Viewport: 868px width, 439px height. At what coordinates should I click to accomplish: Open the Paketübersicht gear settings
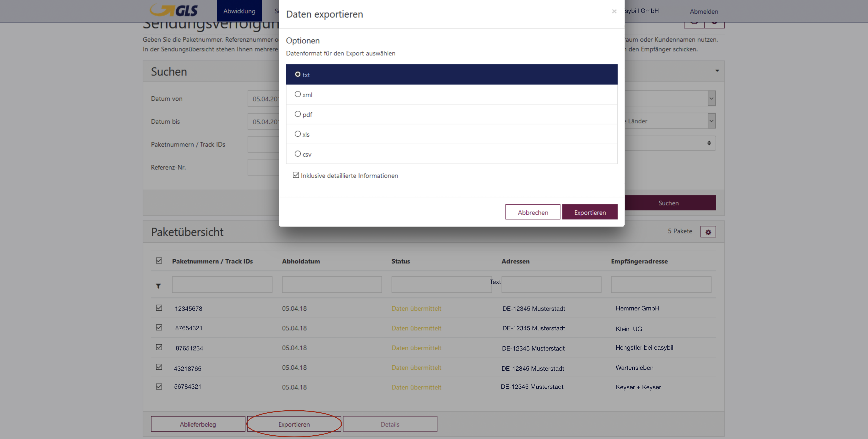pos(708,232)
